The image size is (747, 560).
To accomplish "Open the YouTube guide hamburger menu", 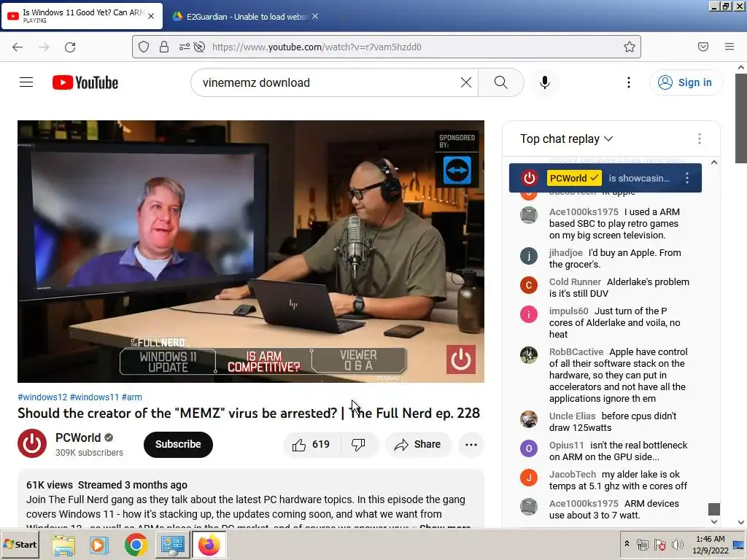I will (x=26, y=82).
